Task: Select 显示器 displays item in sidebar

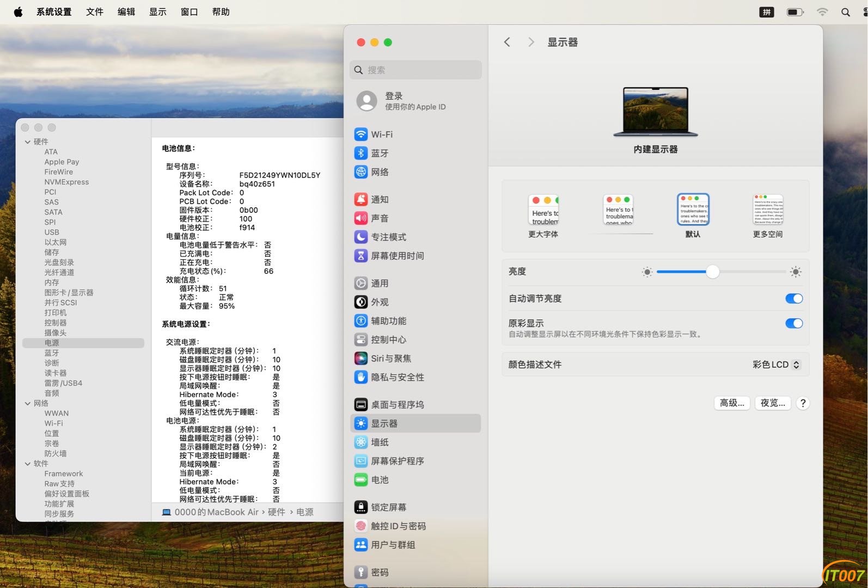Action: (x=415, y=424)
